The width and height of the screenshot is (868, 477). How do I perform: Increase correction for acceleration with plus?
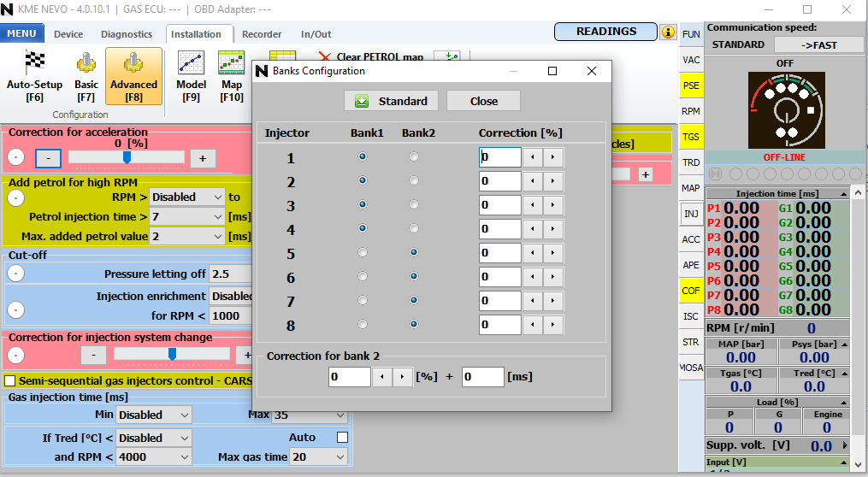(203, 158)
